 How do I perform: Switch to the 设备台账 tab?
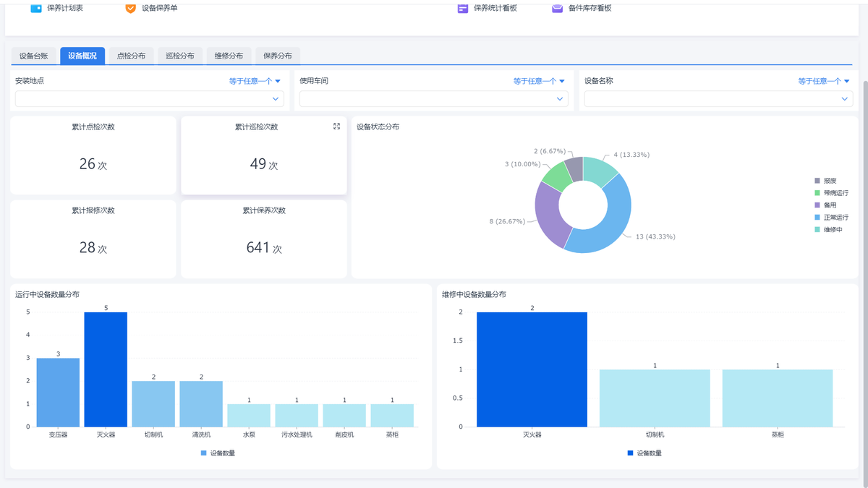[34, 56]
